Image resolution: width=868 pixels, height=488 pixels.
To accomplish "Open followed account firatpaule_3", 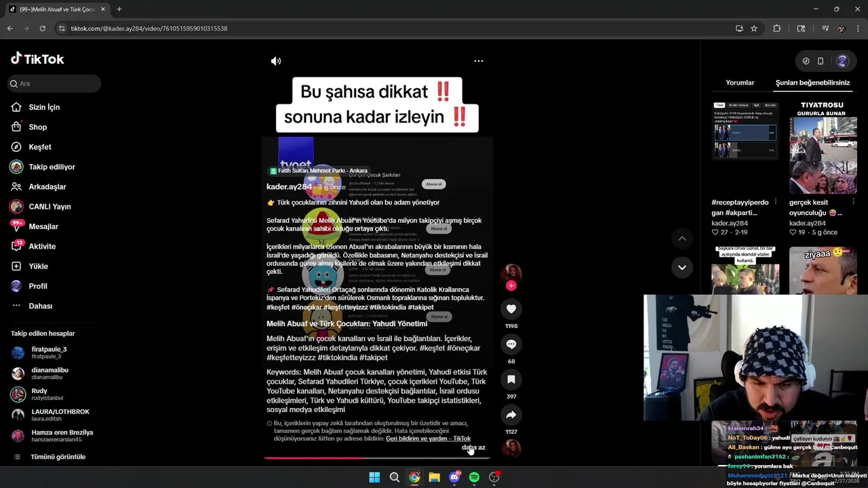I will pos(49,352).
